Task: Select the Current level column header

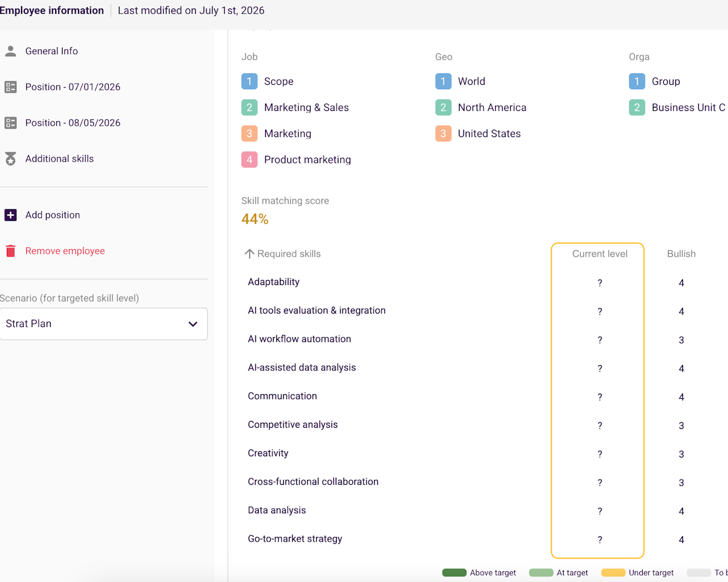Action: 599,254
